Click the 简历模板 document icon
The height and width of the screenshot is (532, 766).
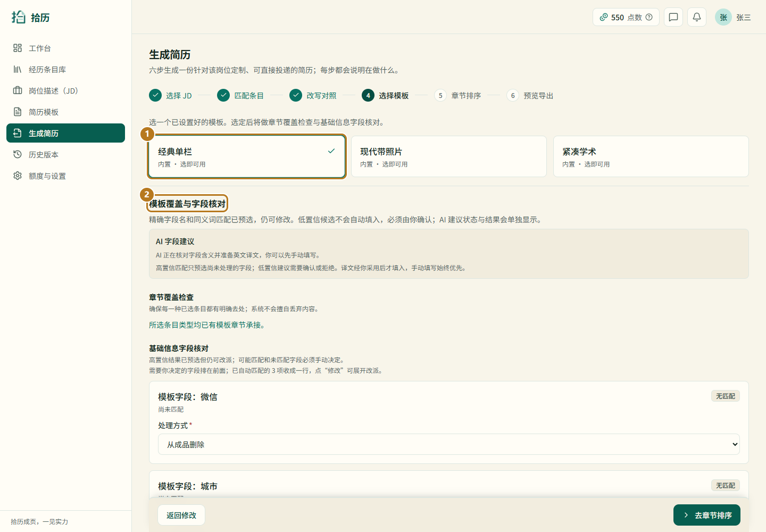tap(18, 112)
